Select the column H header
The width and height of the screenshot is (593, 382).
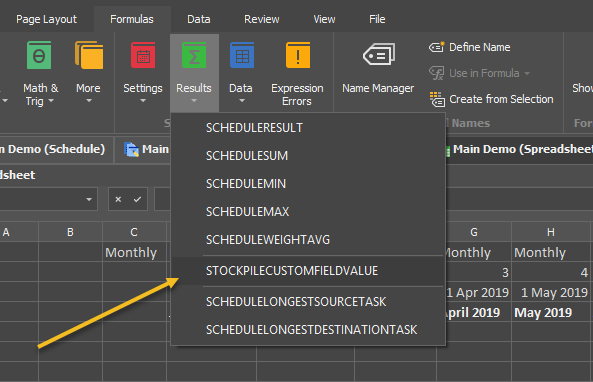click(x=551, y=232)
